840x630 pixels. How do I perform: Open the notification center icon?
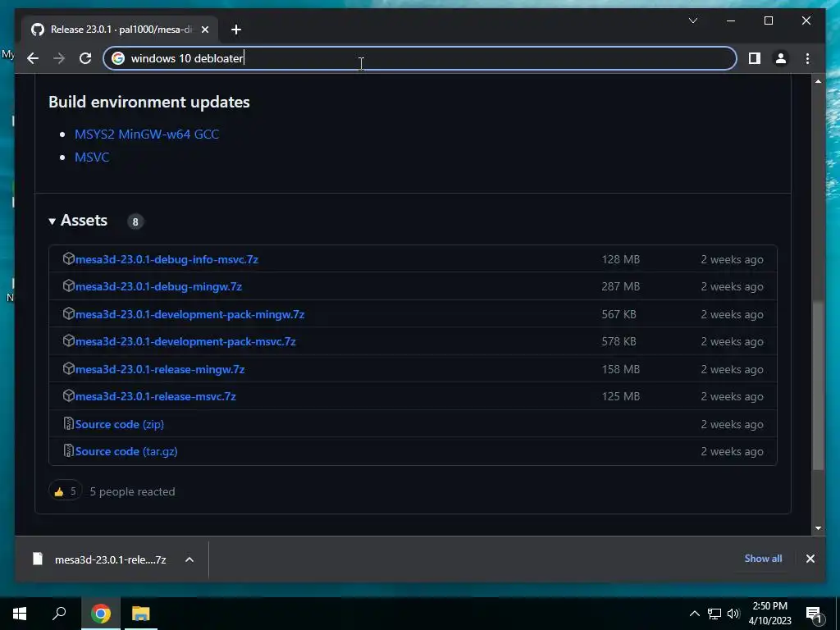814,614
